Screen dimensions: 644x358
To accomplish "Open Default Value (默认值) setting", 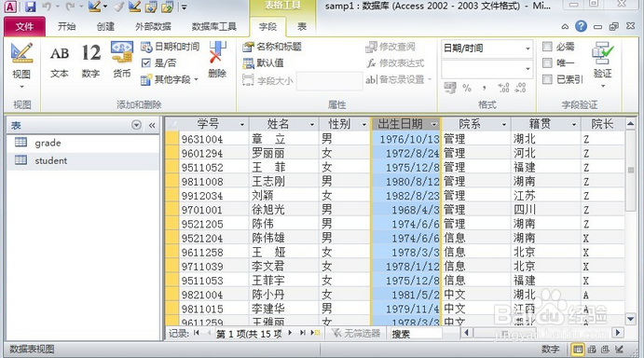I will coord(263,62).
